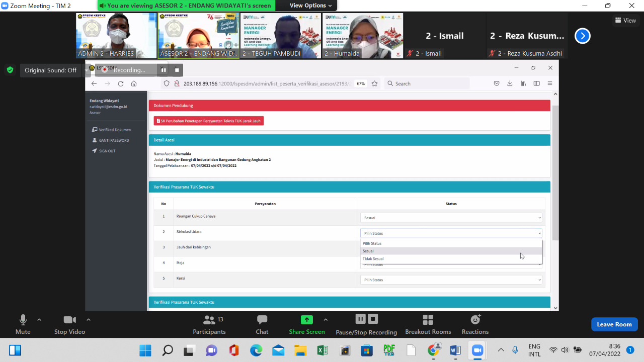644x362 pixels.
Task: Click the green Share Screen icon
Action: pyautogui.click(x=307, y=320)
